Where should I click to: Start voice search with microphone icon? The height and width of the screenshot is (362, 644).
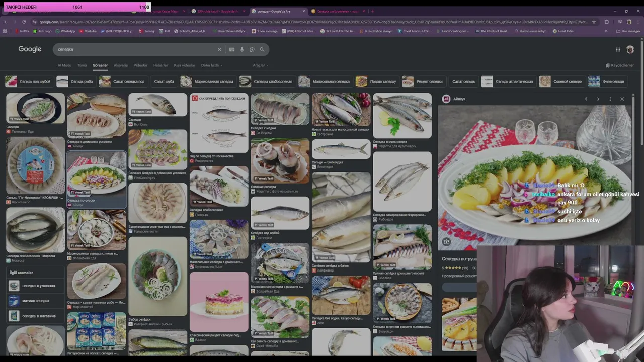pos(242,49)
